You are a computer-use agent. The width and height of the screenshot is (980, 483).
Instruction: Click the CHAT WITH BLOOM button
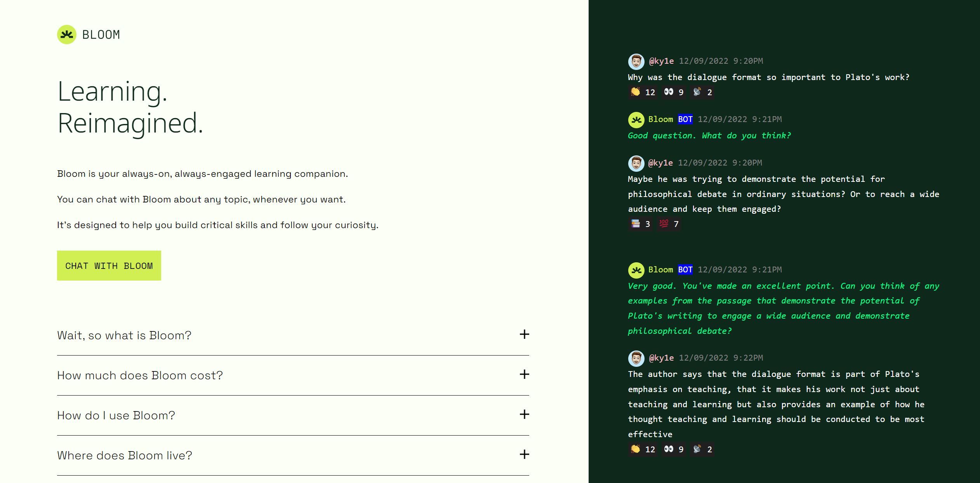(x=109, y=265)
